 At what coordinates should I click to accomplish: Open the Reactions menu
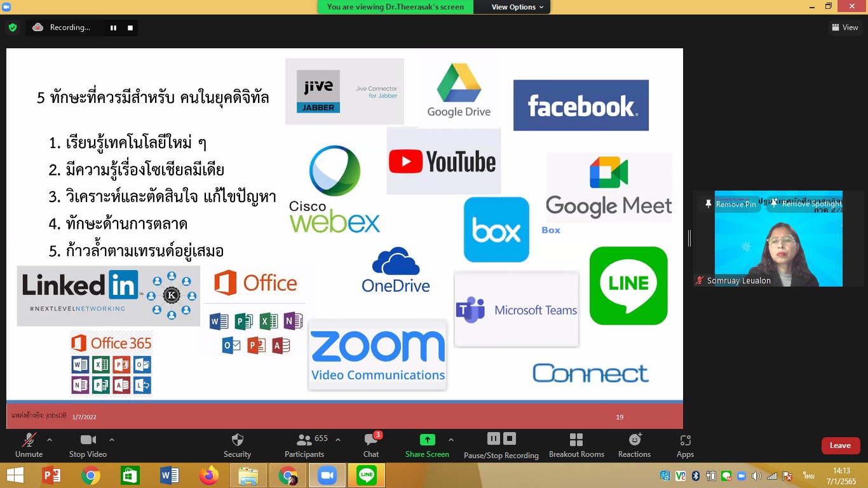pyautogui.click(x=634, y=440)
